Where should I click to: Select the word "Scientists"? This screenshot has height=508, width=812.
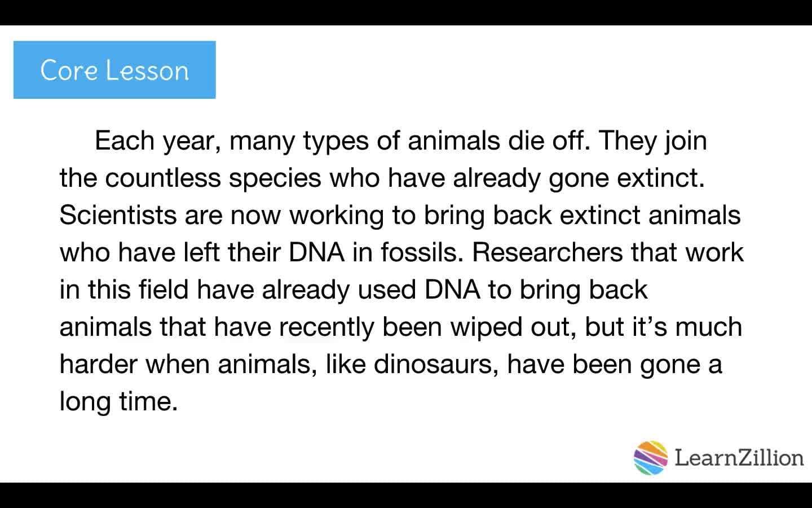point(118,215)
